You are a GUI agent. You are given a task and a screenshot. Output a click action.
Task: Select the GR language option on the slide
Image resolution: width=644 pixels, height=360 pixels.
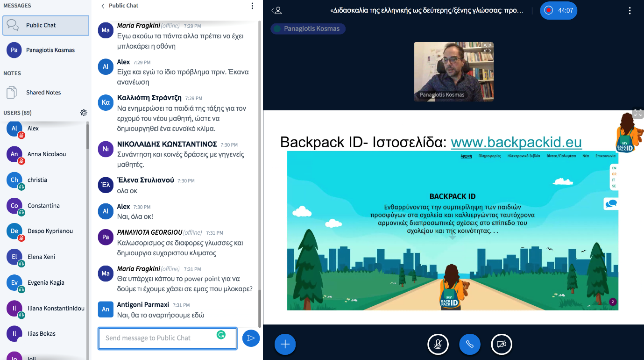point(614,174)
